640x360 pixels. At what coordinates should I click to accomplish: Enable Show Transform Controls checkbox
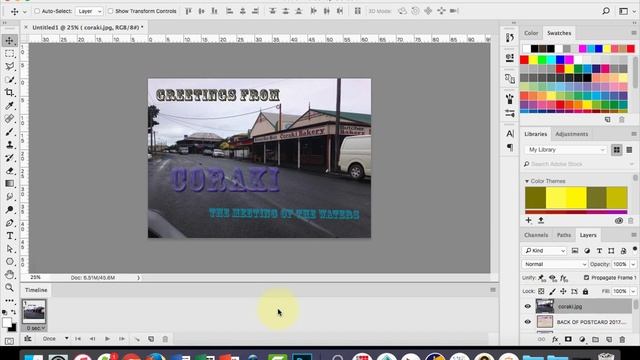coord(110,11)
